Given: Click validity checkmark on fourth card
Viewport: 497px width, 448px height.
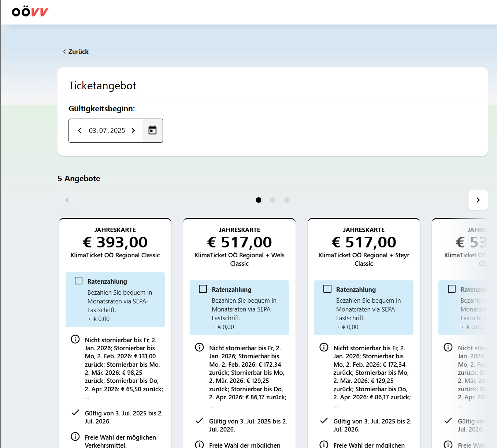Looking at the screenshot, I should 448,421.
